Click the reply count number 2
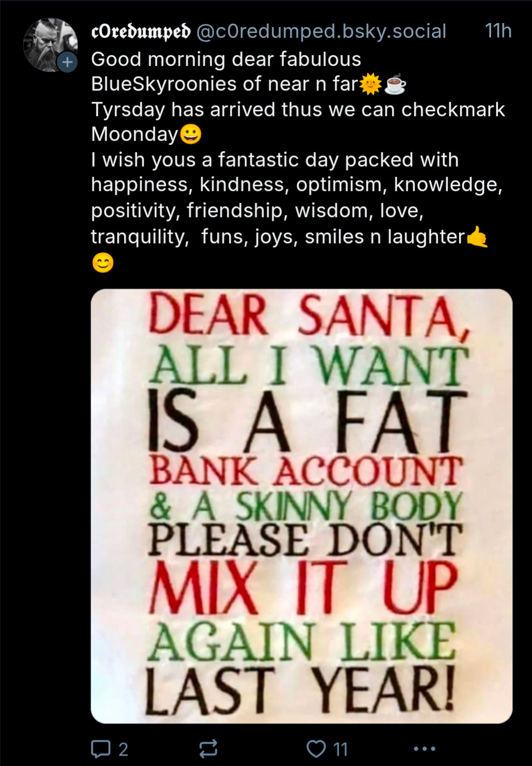 (123, 749)
